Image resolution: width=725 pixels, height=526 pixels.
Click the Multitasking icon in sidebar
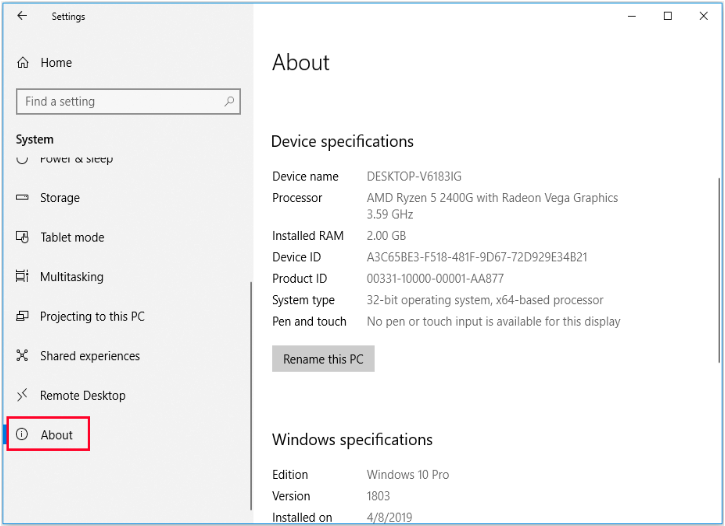[22, 277]
